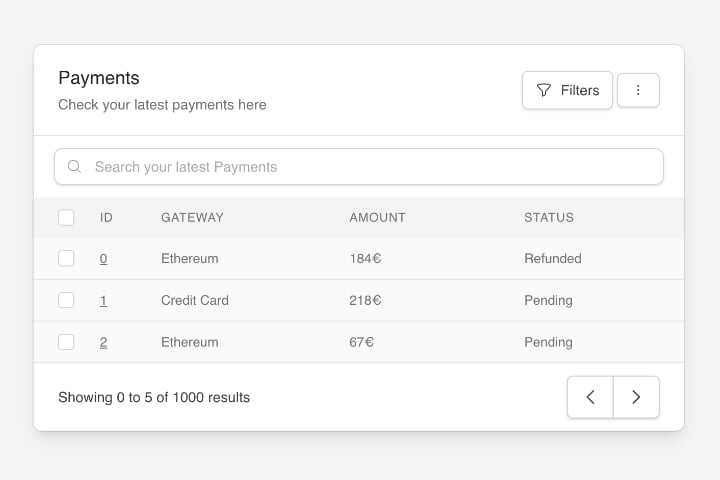Open payment ID 2 link
Image resolution: width=720 pixels, height=480 pixels.
103,342
